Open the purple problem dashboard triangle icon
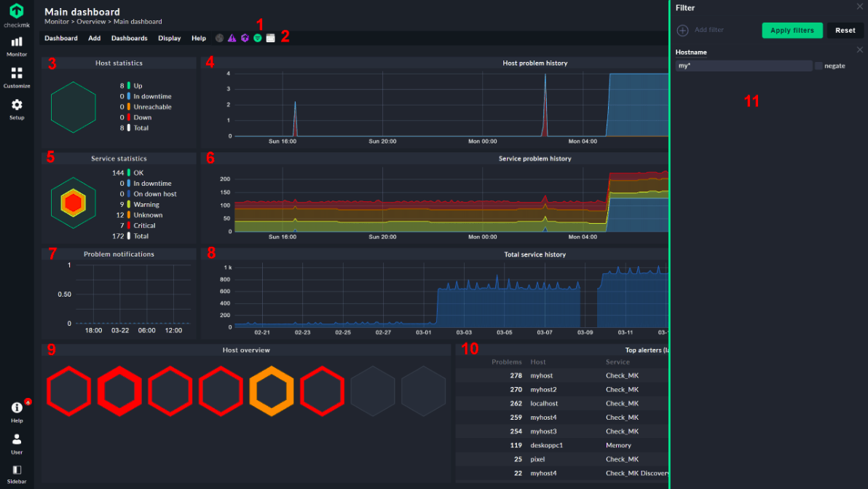Viewport: 868px width, 489px height. point(232,38)
